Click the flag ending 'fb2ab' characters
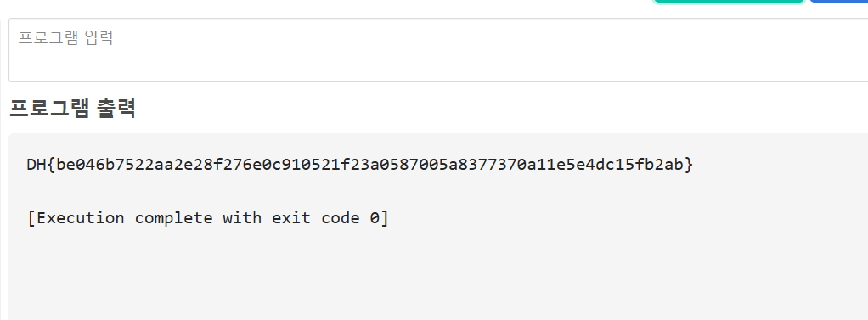The width and height of the screenshot is (868, 320). (659, 165)
